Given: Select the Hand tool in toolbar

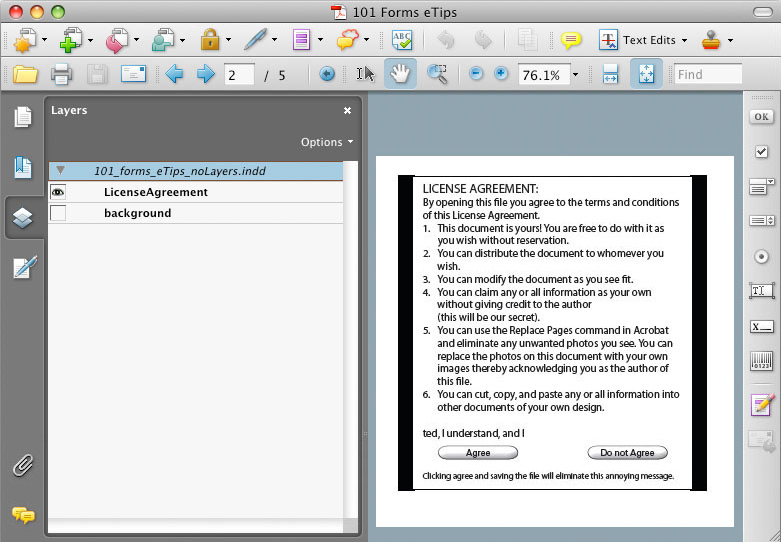Looking at the screenshot, I should 401,74.
